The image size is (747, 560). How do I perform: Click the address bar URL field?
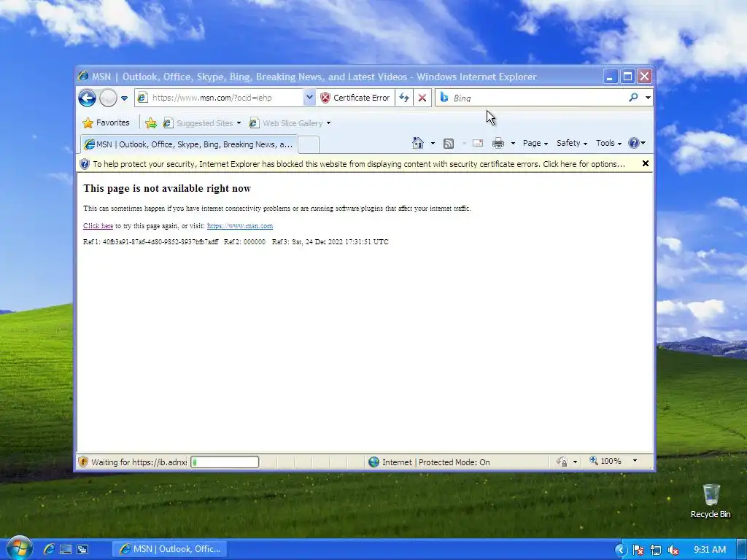click(219, 98)
